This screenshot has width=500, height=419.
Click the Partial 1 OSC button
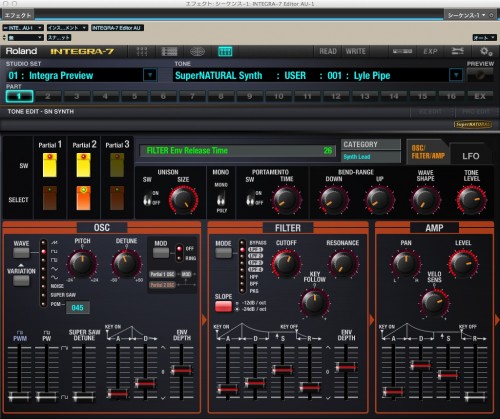(x=162, y=274)
